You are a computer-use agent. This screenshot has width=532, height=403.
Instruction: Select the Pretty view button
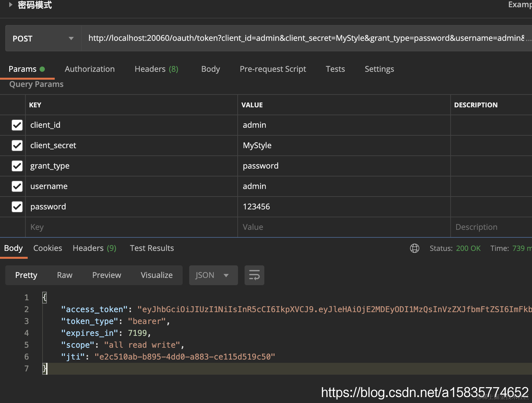[x=26, y=275]
